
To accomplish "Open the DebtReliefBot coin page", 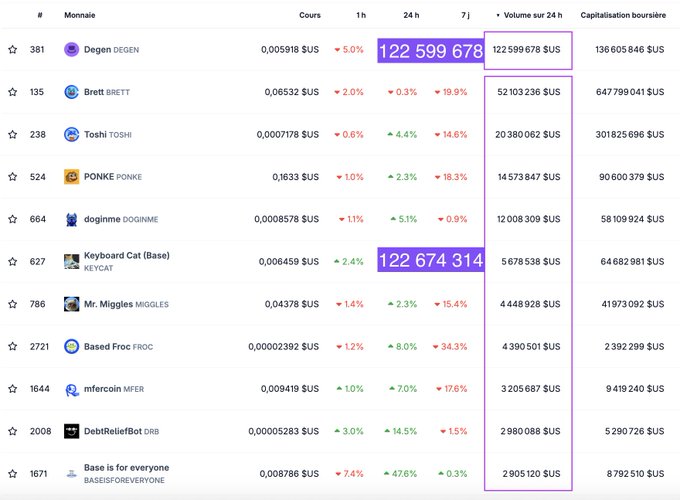I will [x=112, y=431].
